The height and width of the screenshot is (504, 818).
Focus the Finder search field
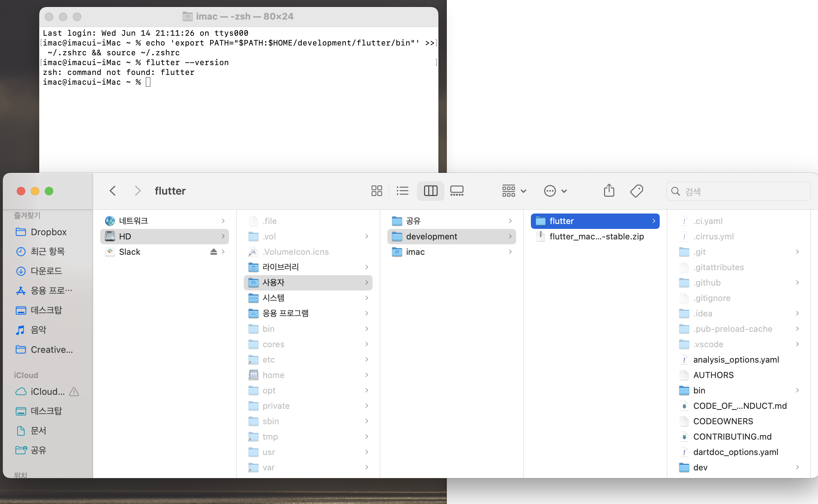click(x=739, y=191)
